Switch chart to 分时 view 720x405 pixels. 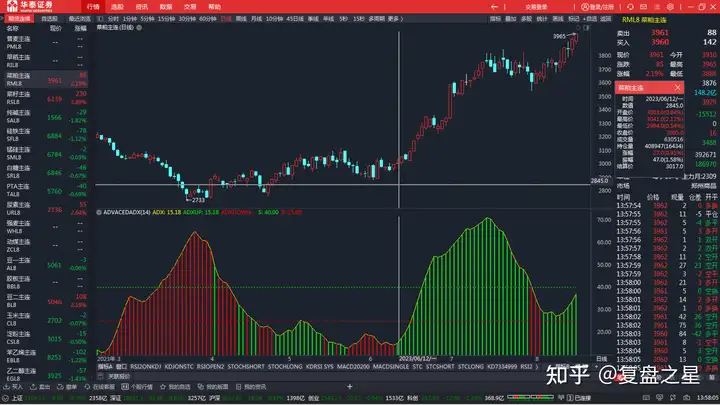tap(113, 19)
